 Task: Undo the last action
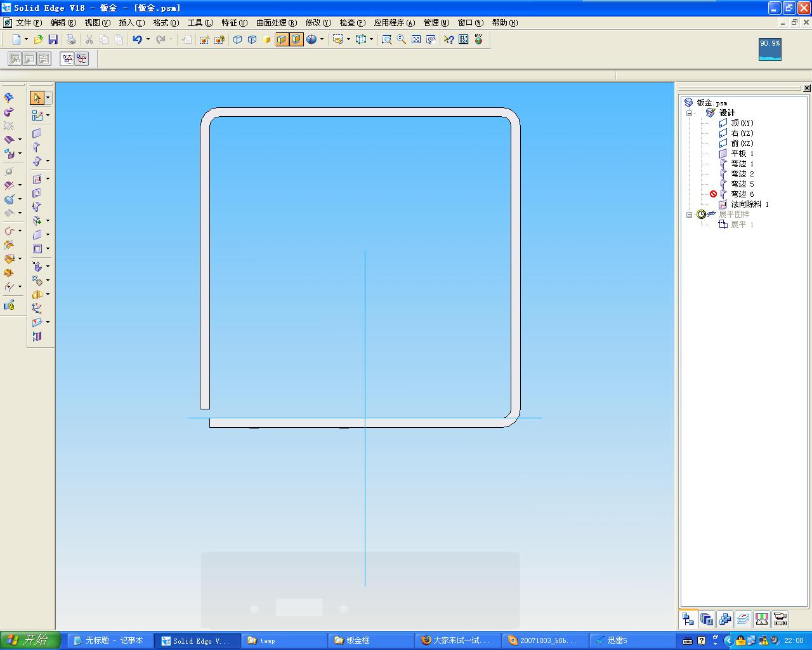coord(137,39)
